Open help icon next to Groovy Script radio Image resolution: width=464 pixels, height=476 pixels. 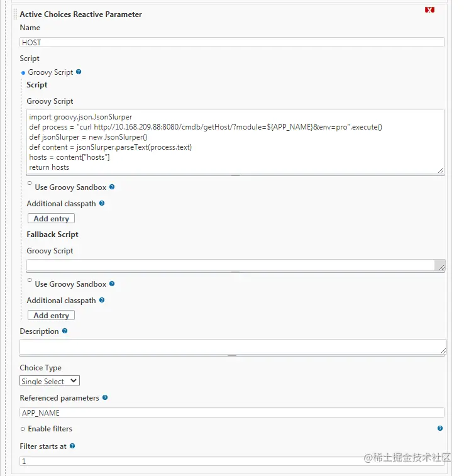[x=79, y=72]
